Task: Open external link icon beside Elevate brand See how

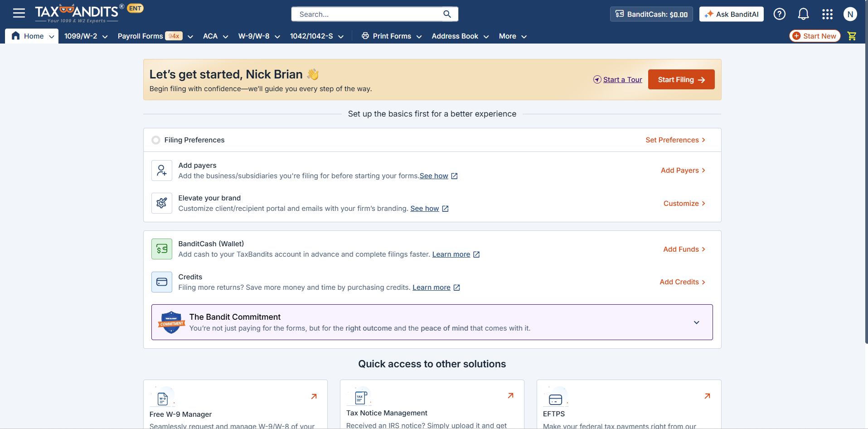Action: click(x=445, y=209)
